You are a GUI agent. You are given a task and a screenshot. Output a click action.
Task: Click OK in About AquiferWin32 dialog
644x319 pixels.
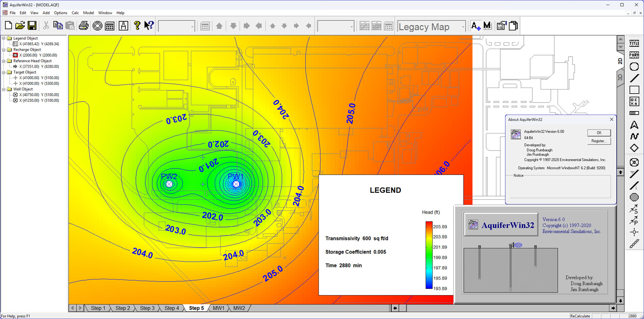(x=599, y=133)
